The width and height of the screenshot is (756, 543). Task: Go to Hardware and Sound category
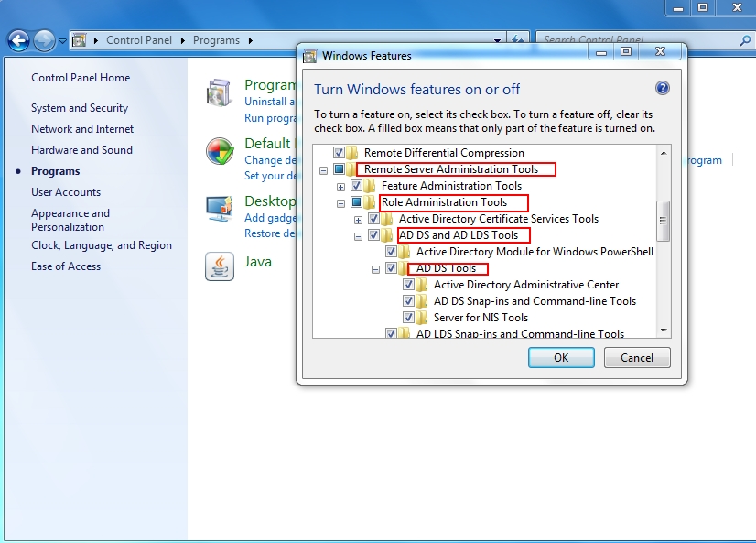tap(81, 150)
